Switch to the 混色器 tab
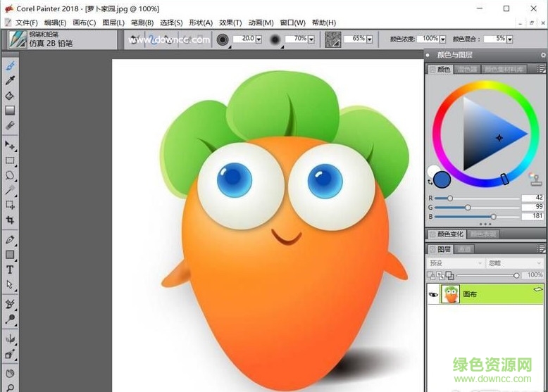548x392 pixels. click(x=467, y=70)
